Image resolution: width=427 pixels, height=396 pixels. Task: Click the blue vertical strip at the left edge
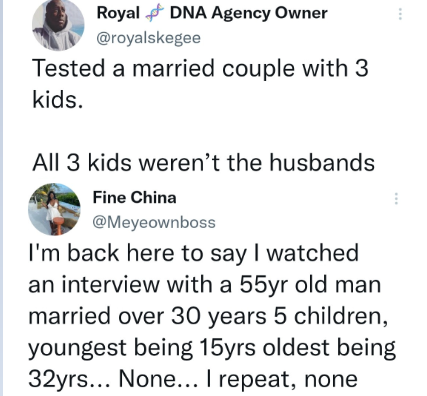(1, 198)
